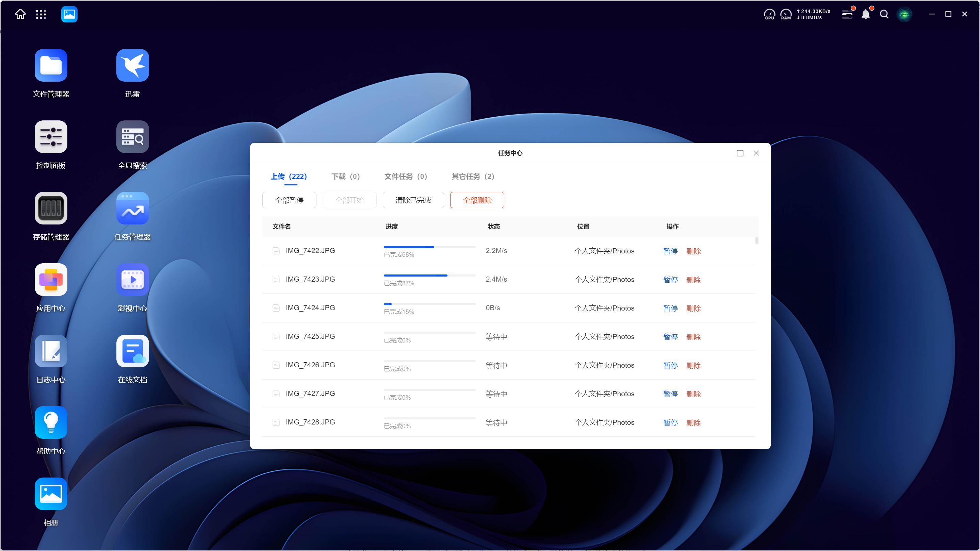
Task: Open the app grid launcher icon
Action: click(x=41, y=14)
